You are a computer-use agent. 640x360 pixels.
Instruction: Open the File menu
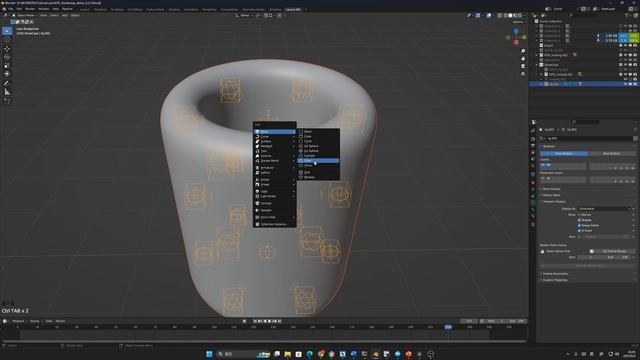coord(11,9)
